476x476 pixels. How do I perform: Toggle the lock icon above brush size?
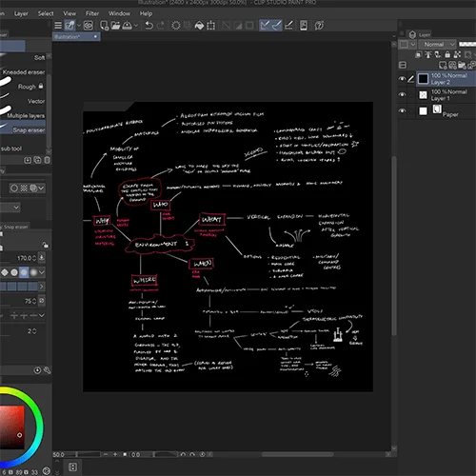[x=45, y=245]
